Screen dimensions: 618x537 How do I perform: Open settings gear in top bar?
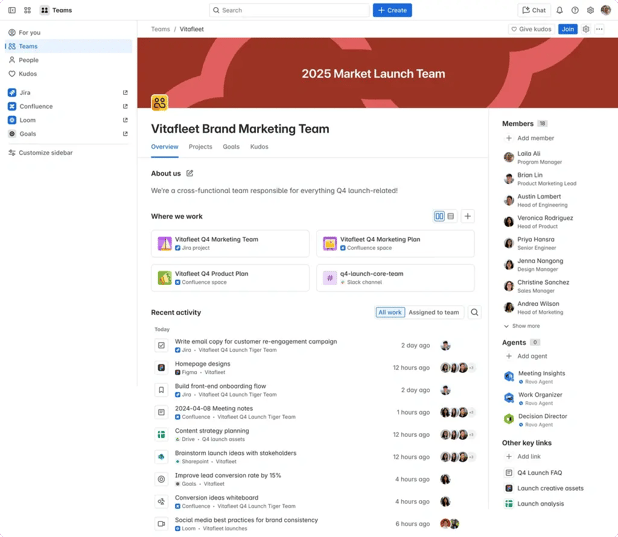[590, 10]
